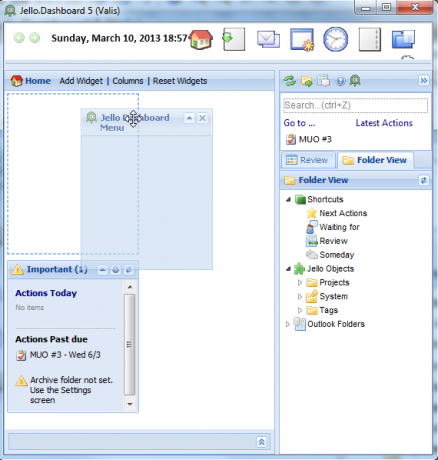This screenshot has width=438, height=460.
Task: Click the Important widget scrollbar down arrow
Action: 130,404
